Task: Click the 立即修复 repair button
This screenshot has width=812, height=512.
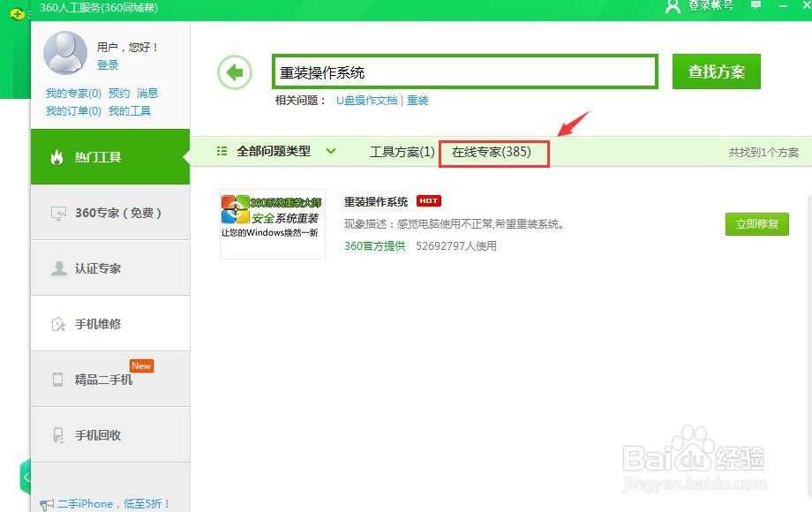Action: [756, 223]
